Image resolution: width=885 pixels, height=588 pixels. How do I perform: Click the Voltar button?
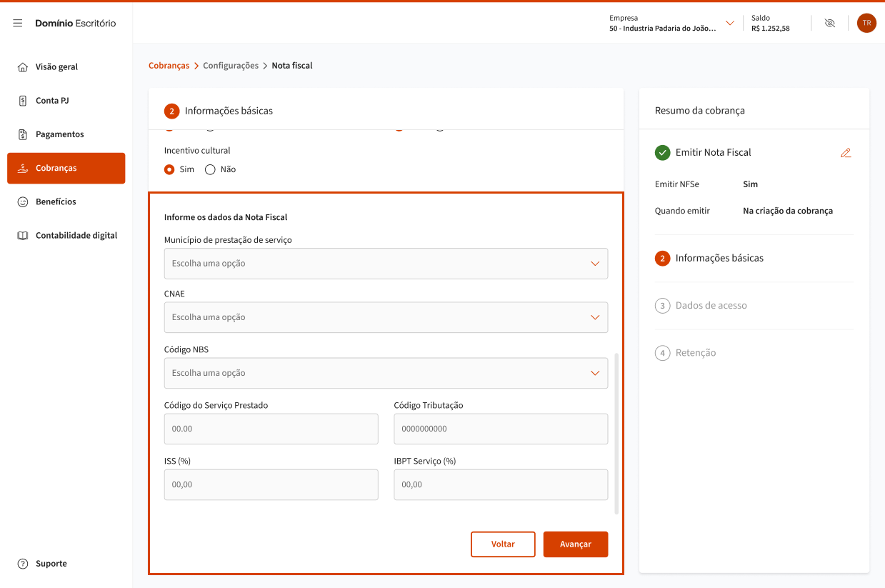[503, 544]
